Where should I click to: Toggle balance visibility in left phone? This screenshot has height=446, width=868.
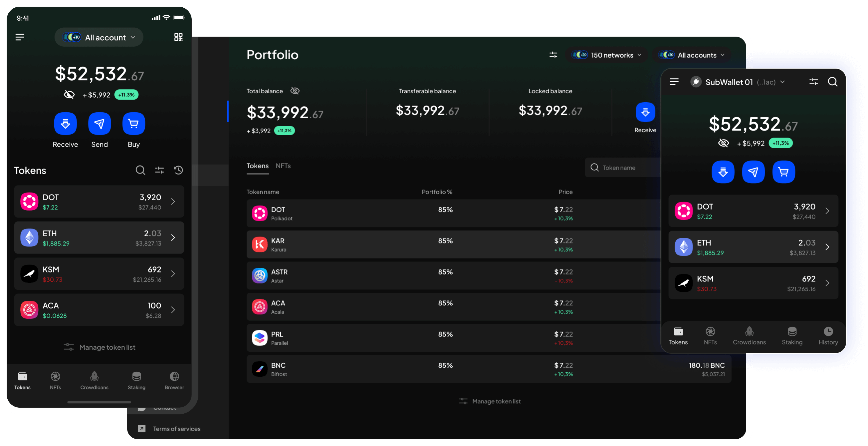(x=69, y=95)
